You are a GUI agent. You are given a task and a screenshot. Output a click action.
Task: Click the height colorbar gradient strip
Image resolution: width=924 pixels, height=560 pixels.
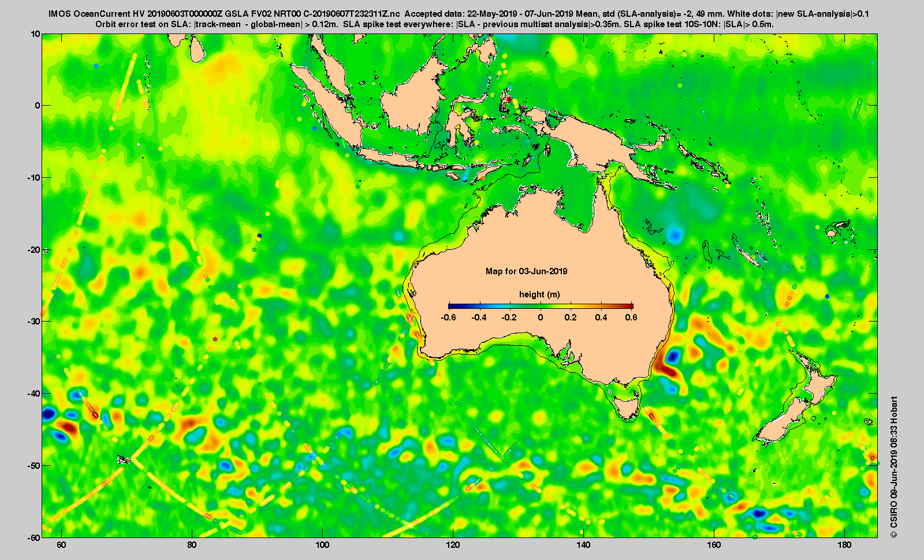(x=541, y=306)
